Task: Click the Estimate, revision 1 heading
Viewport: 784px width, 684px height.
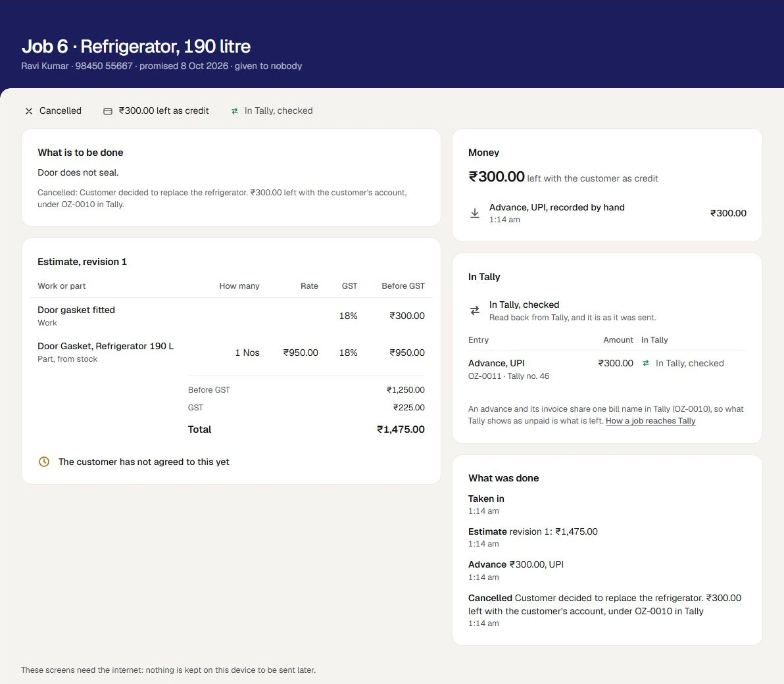Action: (x=82, y=262)
